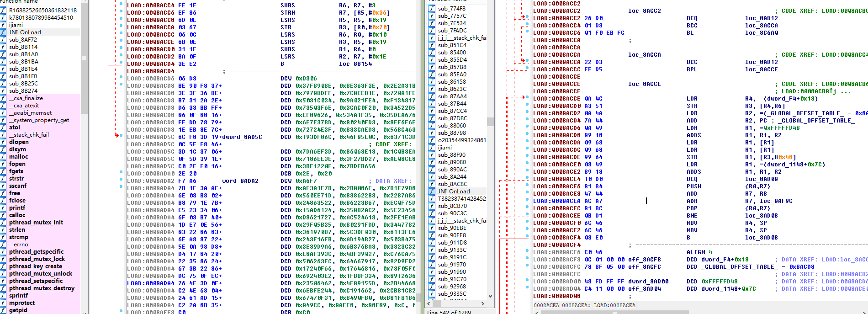Select sub_8AF72 in the left function list
Image resolution: width=868 pixels, height=314 pixels.
pos(23,40)
